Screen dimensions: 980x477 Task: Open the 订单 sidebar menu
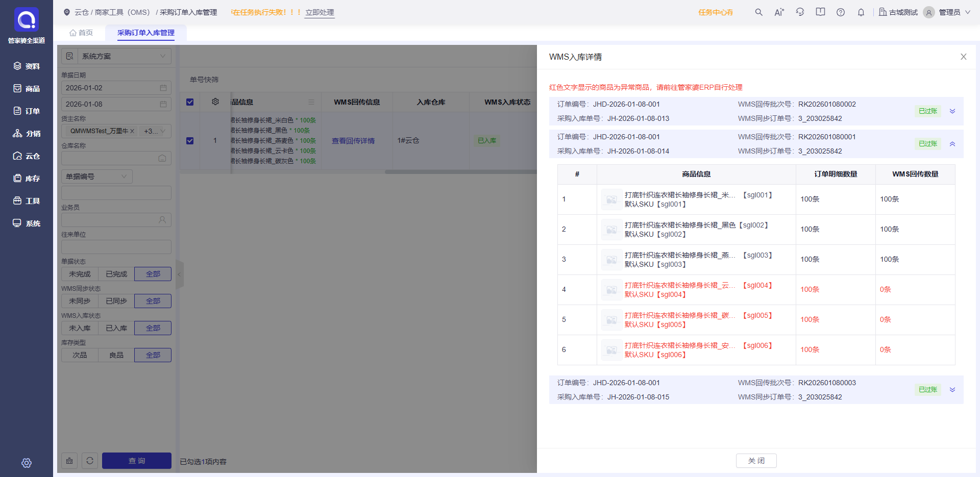point(27,111)
